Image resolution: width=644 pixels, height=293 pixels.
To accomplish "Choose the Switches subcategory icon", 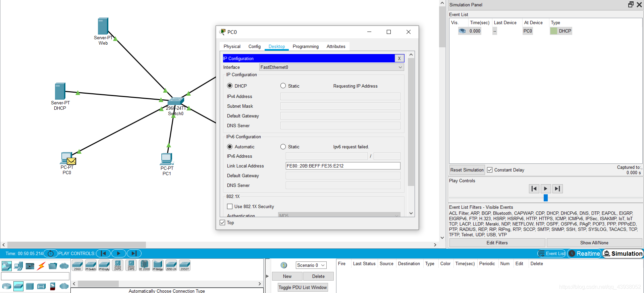I will (18, 286).
